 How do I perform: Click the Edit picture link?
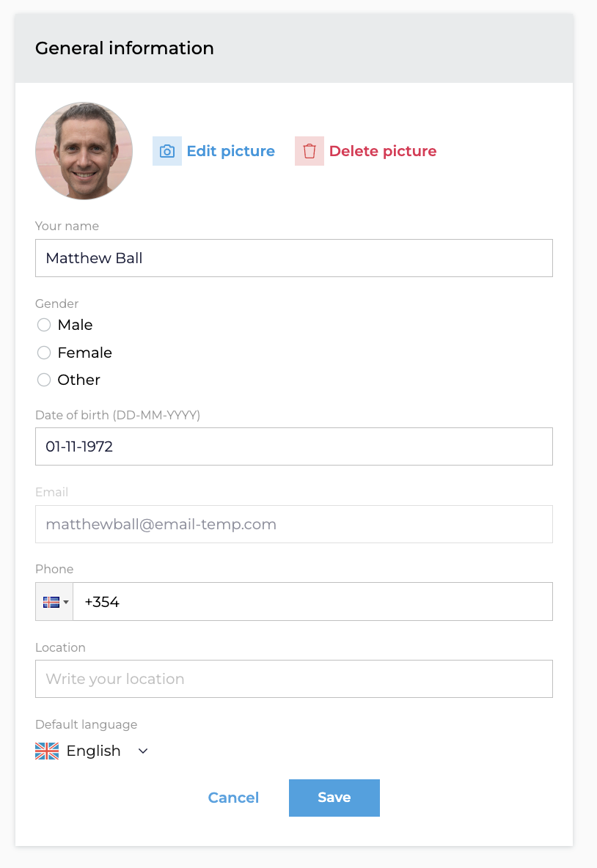(x=230, y=151)
